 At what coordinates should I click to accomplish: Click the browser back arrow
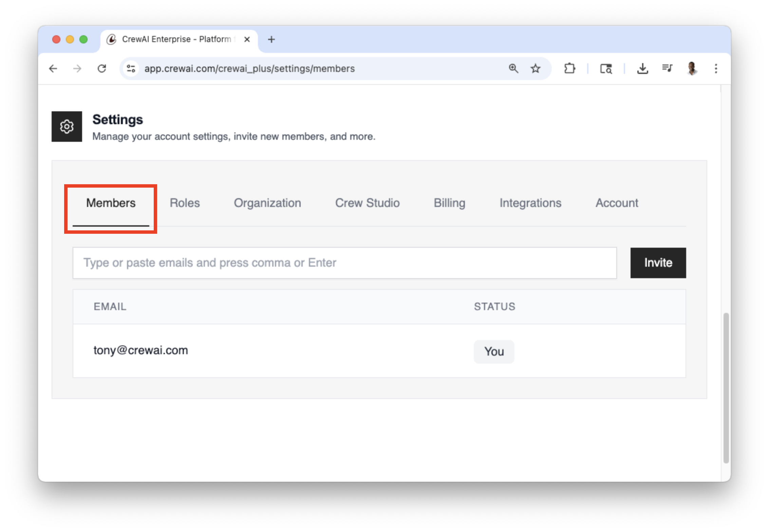point(53,69)
